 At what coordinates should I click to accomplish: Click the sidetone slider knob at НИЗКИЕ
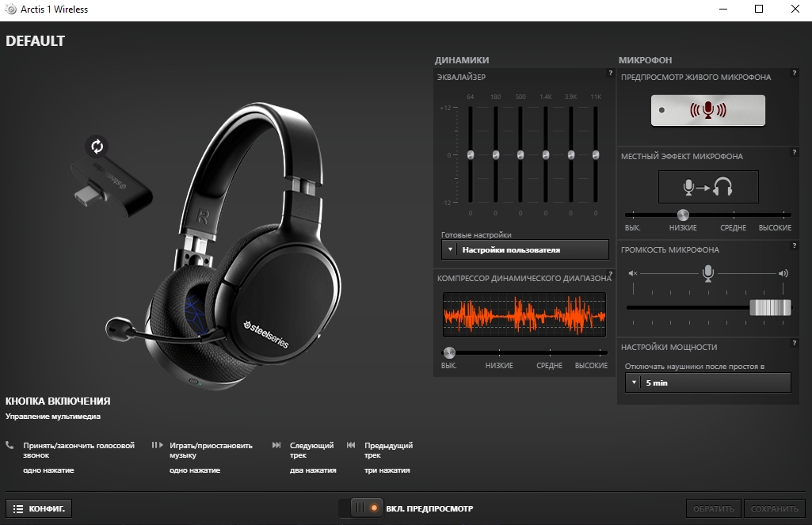coord(683,215)
